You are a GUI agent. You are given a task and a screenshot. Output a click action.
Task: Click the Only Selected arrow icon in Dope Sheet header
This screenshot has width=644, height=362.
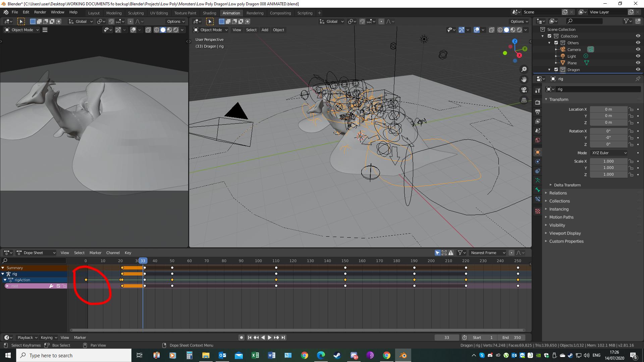(438, 253)
